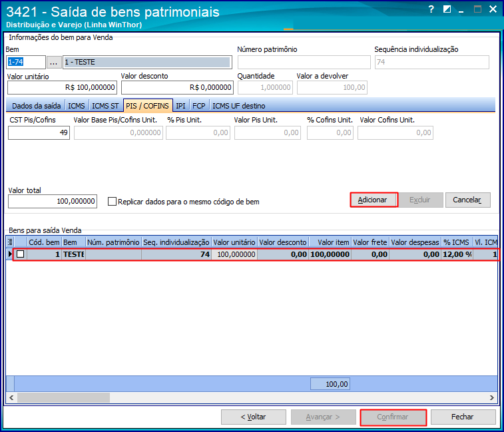Click the Valor unitário column header
This screenshot has height=432, width=504.
(x=234, y=242)
